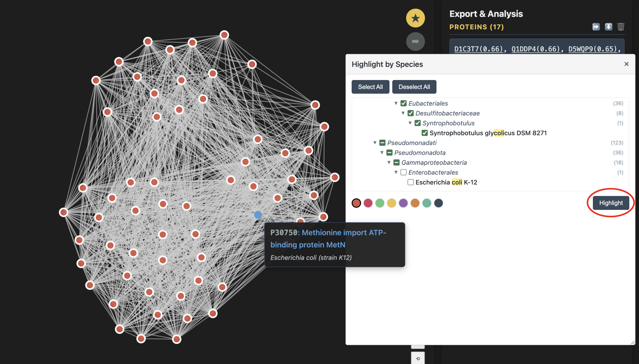639x364 pixels.
Task: Select the blue P30750 node in graph
Action: click(x=258, y=215)
